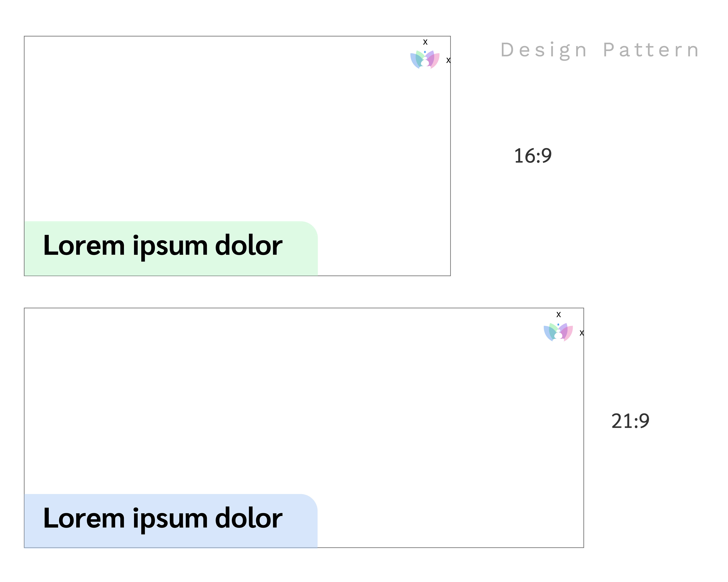
Task: Select the word "Pattern" in the heading
Action: [x=651, y=50]
